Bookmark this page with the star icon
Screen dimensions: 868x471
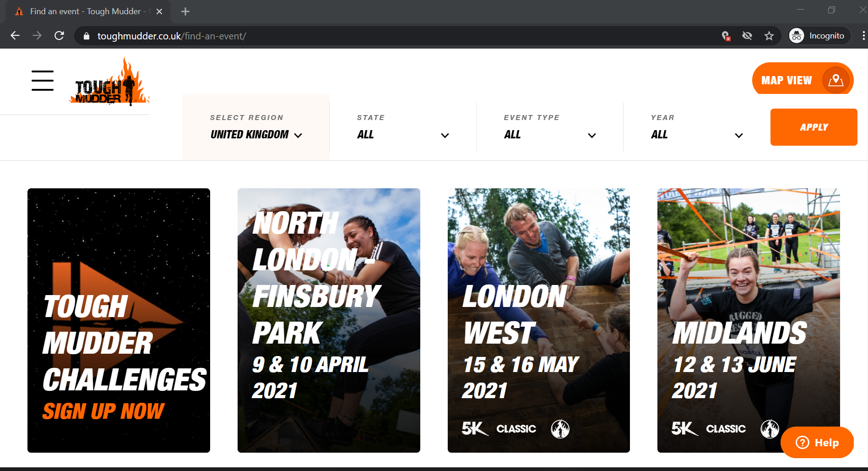tap(769, 36)
